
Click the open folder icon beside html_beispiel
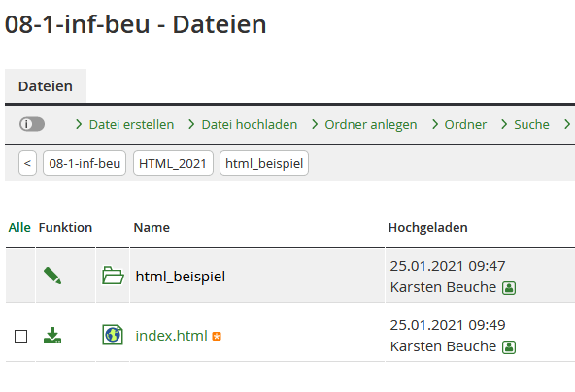113,276
